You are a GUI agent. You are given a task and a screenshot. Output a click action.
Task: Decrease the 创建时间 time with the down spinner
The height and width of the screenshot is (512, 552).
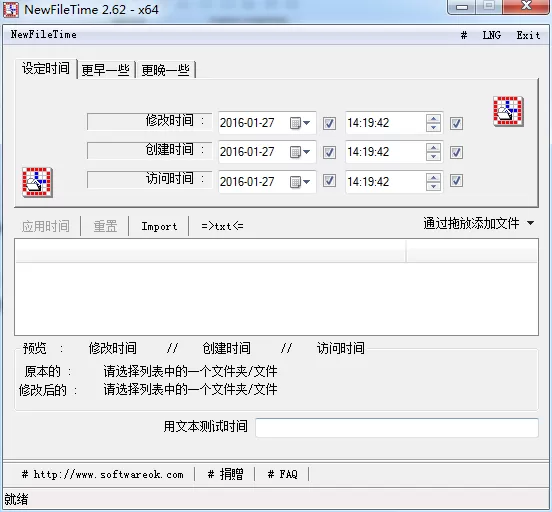433,156
